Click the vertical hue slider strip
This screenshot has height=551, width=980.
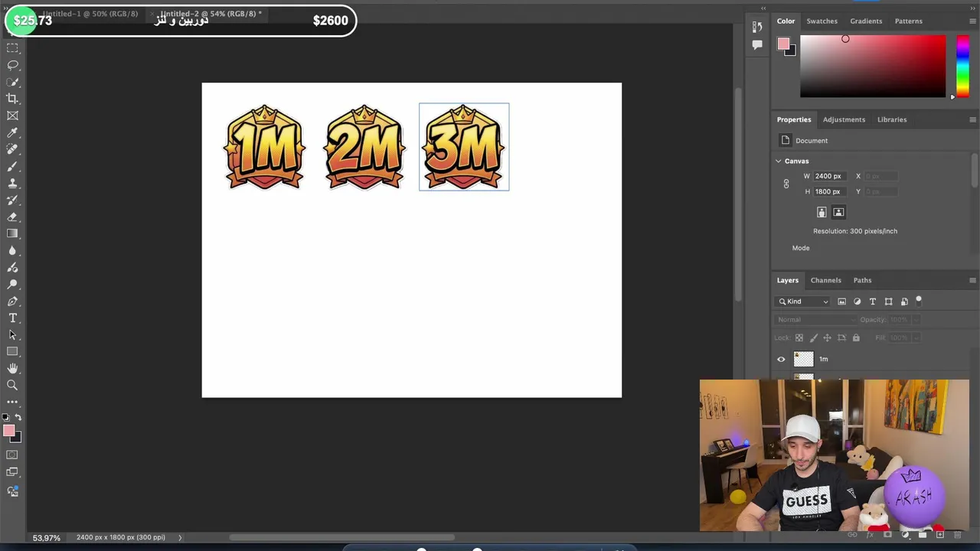coord(962,66)
